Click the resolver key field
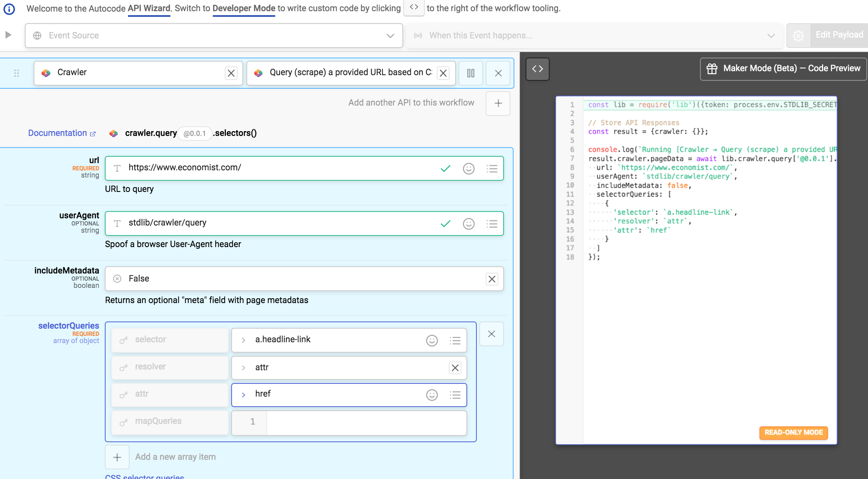Image resolution: width=868 pixels, height=479 pixels. coord(170,367)
